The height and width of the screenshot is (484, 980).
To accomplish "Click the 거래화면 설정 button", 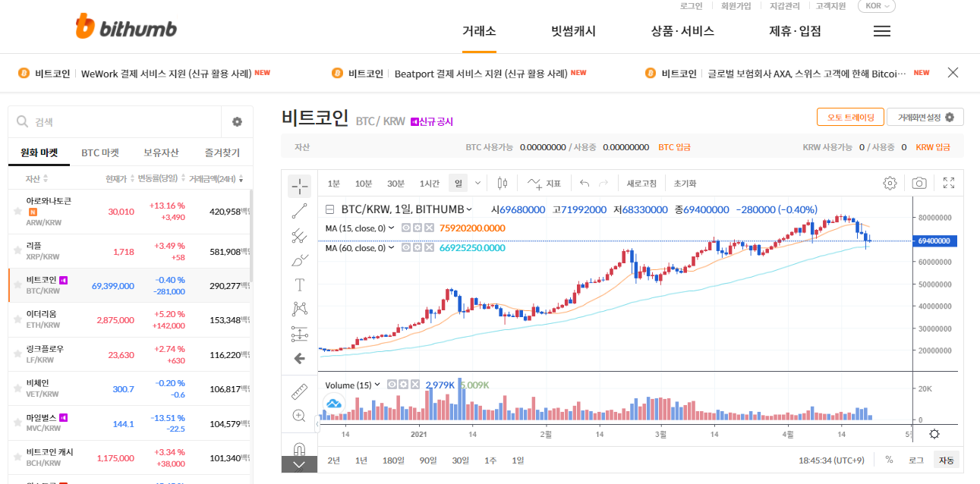I will pos(925,117).
